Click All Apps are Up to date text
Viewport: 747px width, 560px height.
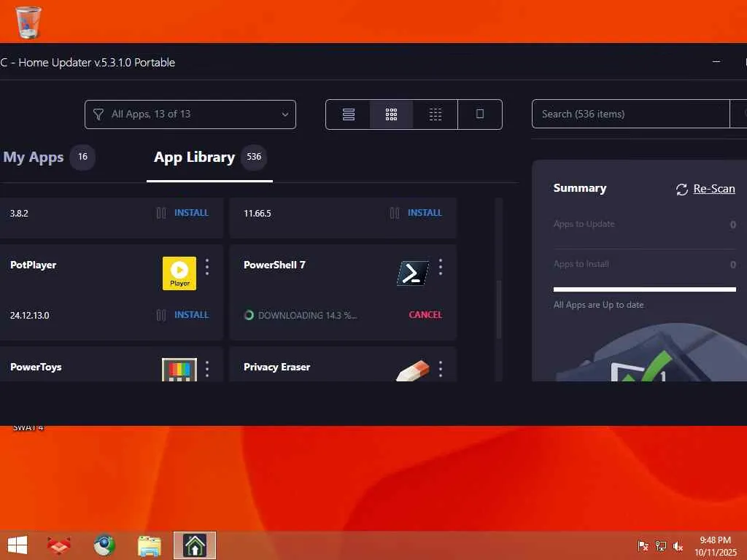[x=598, y=305]
